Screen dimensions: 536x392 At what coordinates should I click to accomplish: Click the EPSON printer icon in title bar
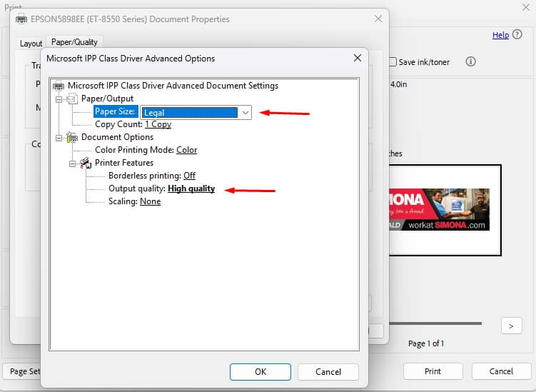pyautogui.click(x=21, y=19)
